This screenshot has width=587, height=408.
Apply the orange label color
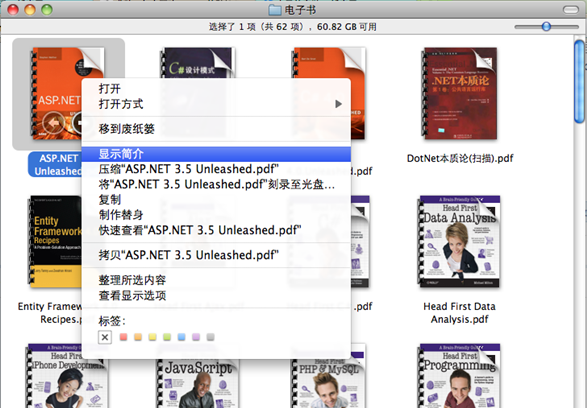(x=138, y=337)
